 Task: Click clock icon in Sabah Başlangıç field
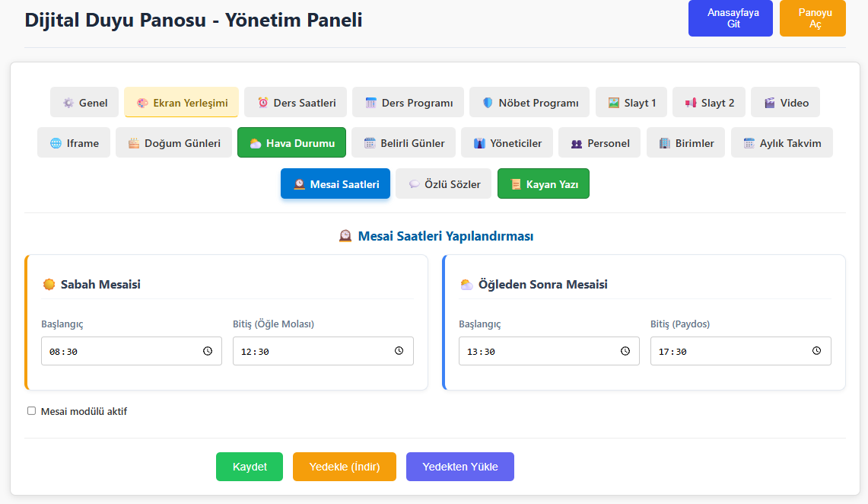(208, 351)
